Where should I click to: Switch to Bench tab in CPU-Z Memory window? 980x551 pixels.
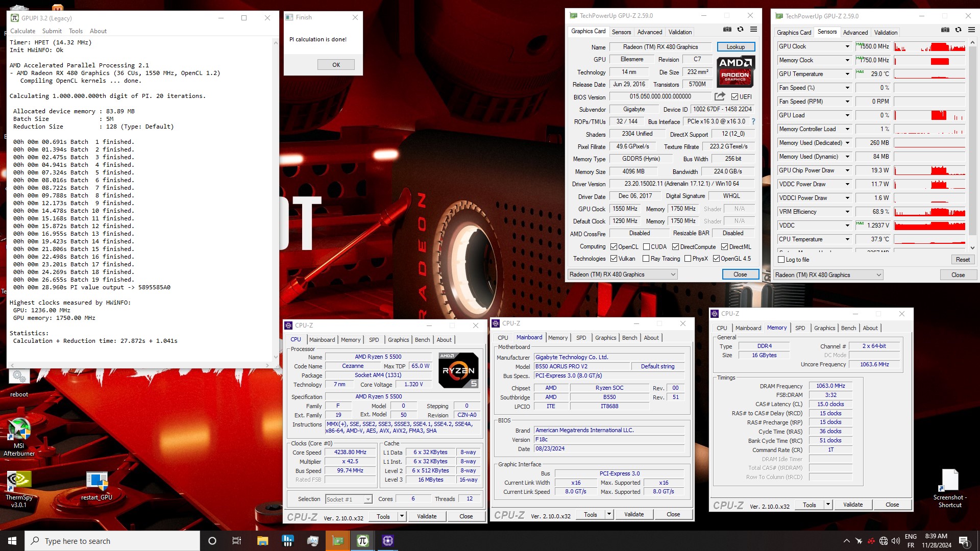pos(848,328)
